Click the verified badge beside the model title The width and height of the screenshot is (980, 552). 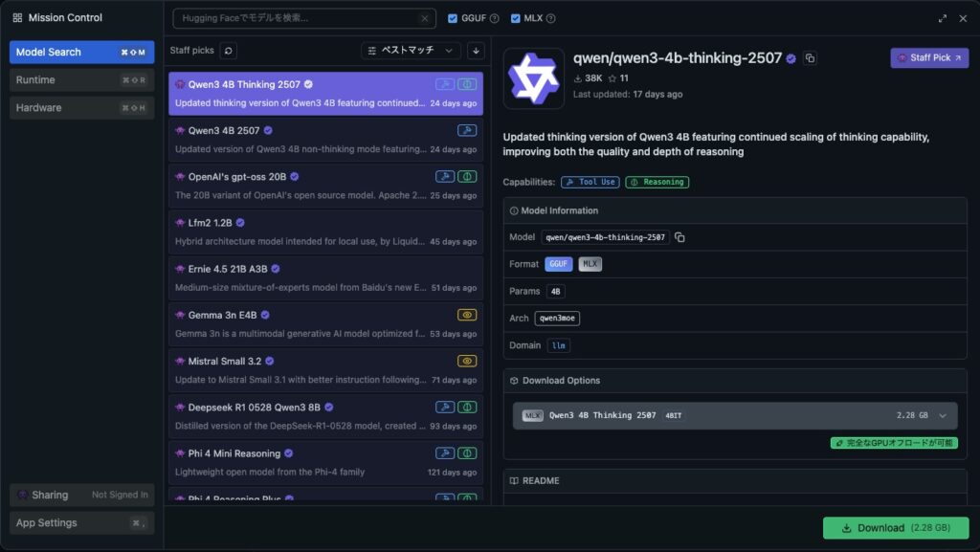click(791, 58)
